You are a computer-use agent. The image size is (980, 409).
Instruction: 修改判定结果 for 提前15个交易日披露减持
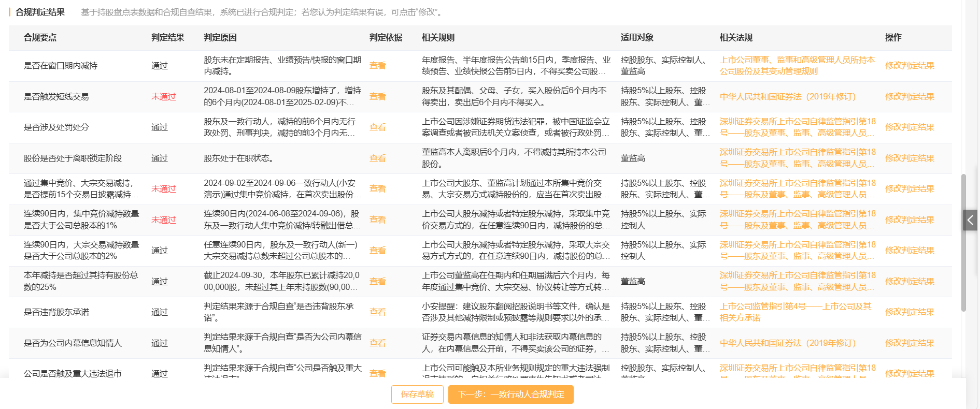coord(910,189)
